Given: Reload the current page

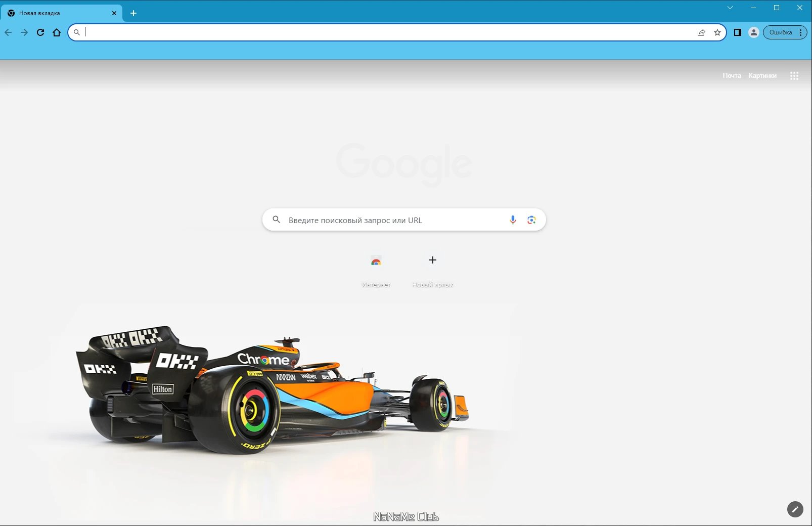Looking at the screenshot, I should point(40,32).
